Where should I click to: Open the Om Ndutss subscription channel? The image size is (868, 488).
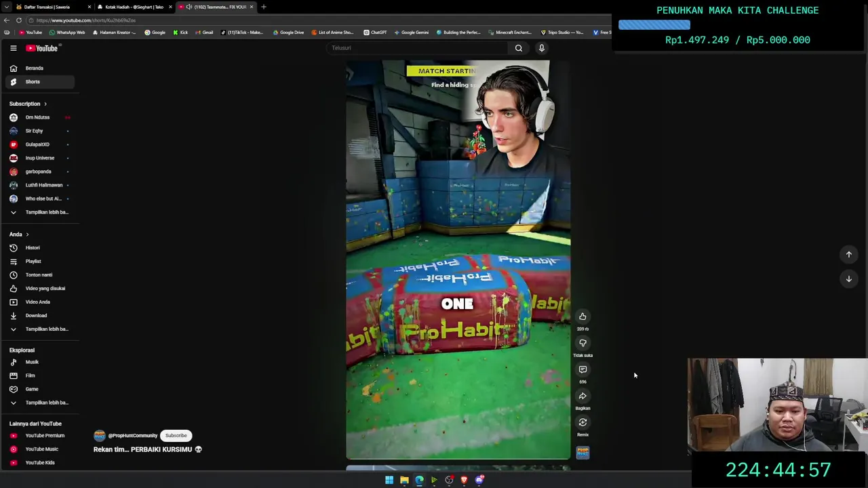point(40,117)
